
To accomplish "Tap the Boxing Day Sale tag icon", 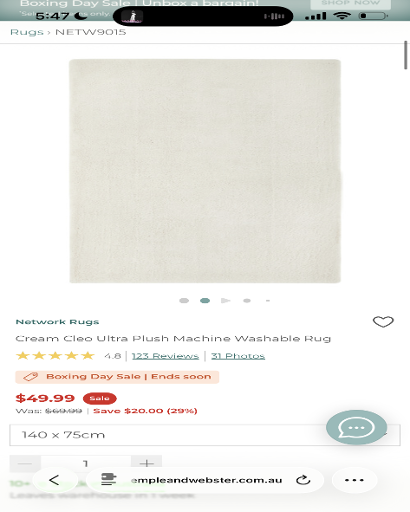I will (30, 377).
